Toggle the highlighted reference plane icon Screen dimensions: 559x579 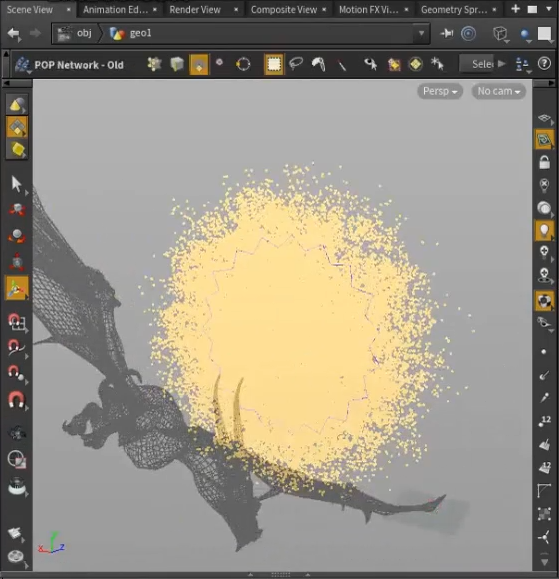(x=544, y=140)
